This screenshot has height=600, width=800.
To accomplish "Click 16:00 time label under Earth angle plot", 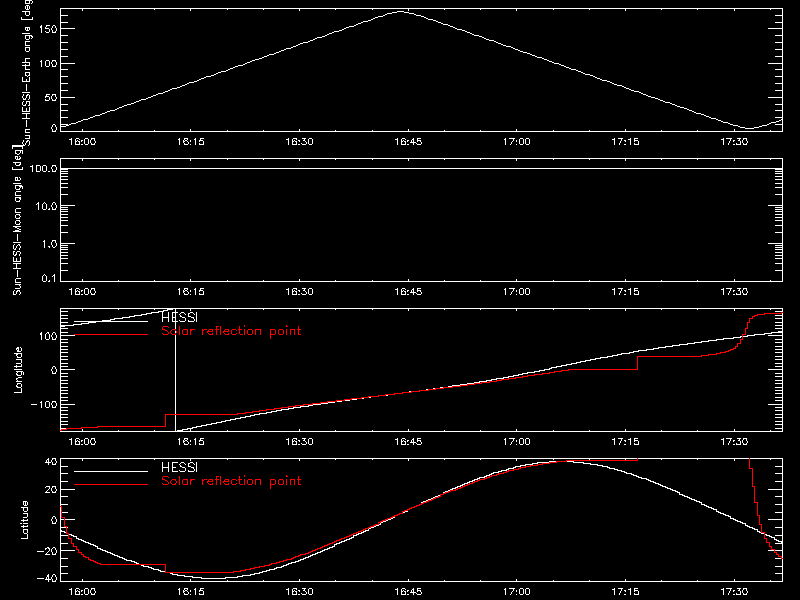I will (82, 142).
